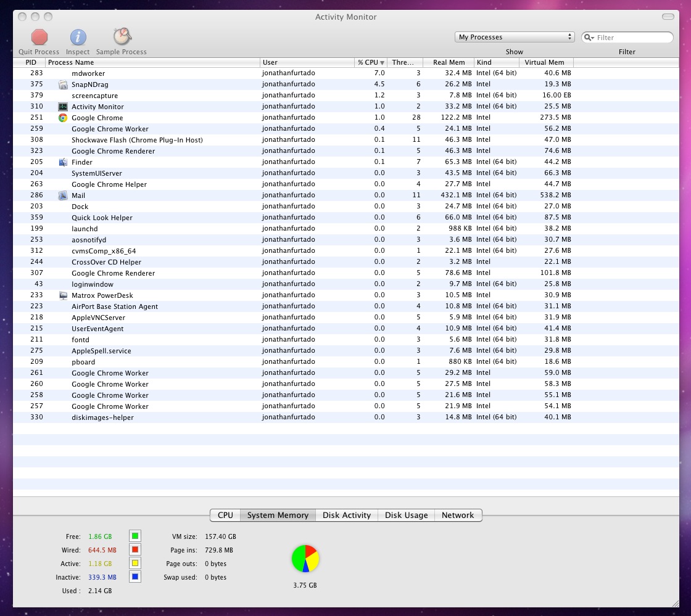
Task: Select the fontd process row
Action: [x=346, y=340]
